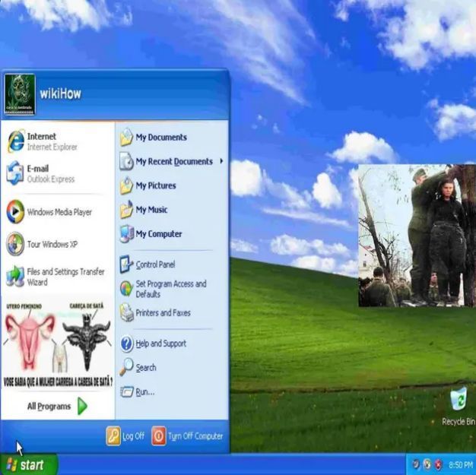Click Turn Off Computer button
Viewport: 476px width, 475px height.
tap(187, 436)
